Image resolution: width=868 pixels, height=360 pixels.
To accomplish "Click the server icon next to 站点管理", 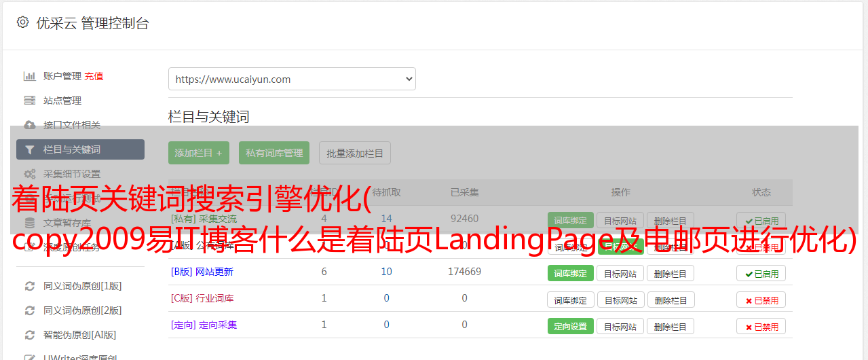I will pyautogui.click(x=30, y=101).
